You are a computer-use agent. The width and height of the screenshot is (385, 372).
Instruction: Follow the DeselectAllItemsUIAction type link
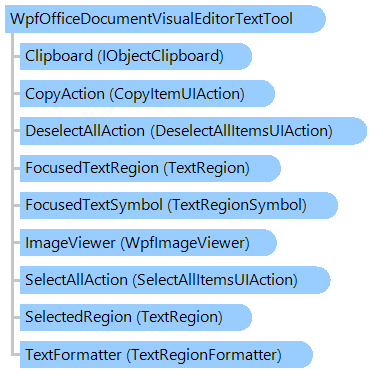coord(242,131)
